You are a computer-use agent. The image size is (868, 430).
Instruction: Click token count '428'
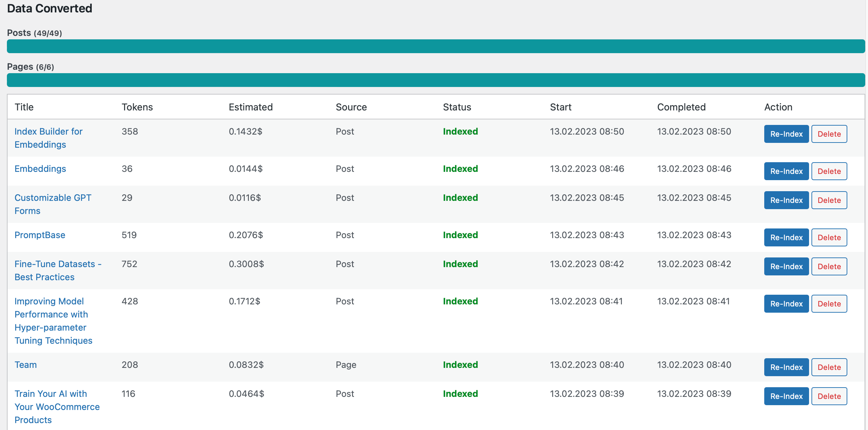130,301
